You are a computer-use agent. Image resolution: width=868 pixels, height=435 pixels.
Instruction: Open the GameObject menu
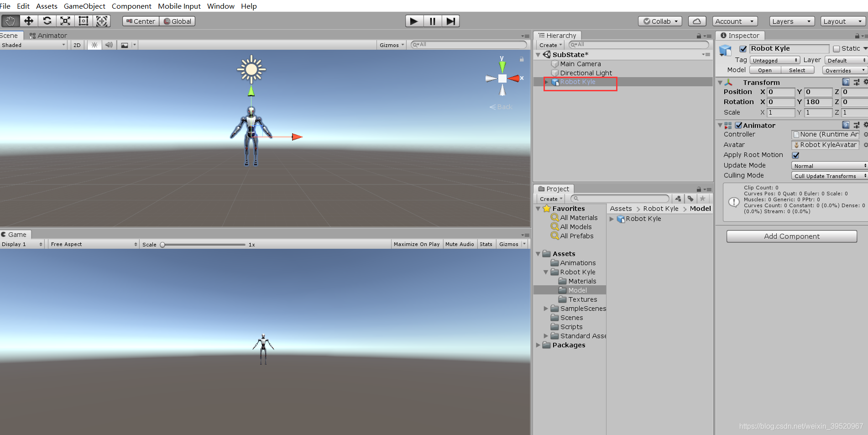[84, 6]
